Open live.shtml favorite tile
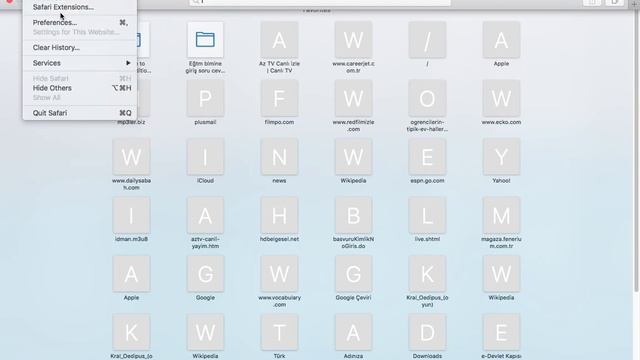Image resolution: width=640 pixels, height=360 pixels. pos(427,215)
